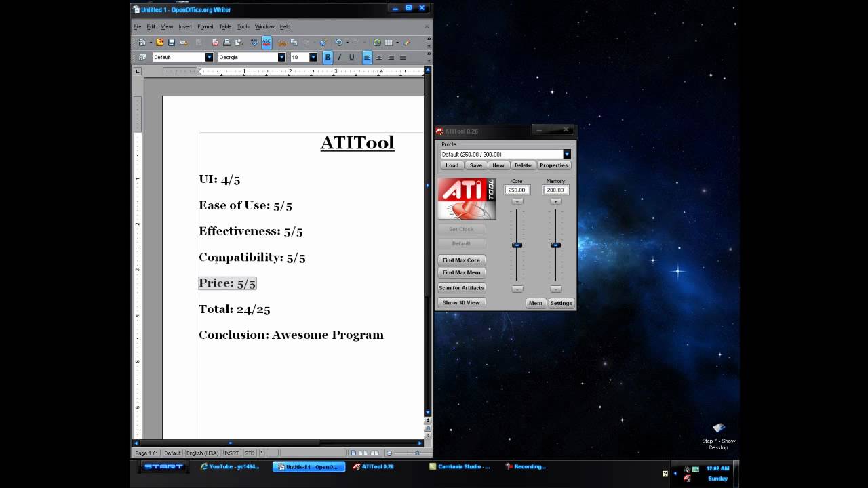The width and height of the screenshot is (868, 488).
Task: Toggle Bold formatting button
Action: (328, 57)
